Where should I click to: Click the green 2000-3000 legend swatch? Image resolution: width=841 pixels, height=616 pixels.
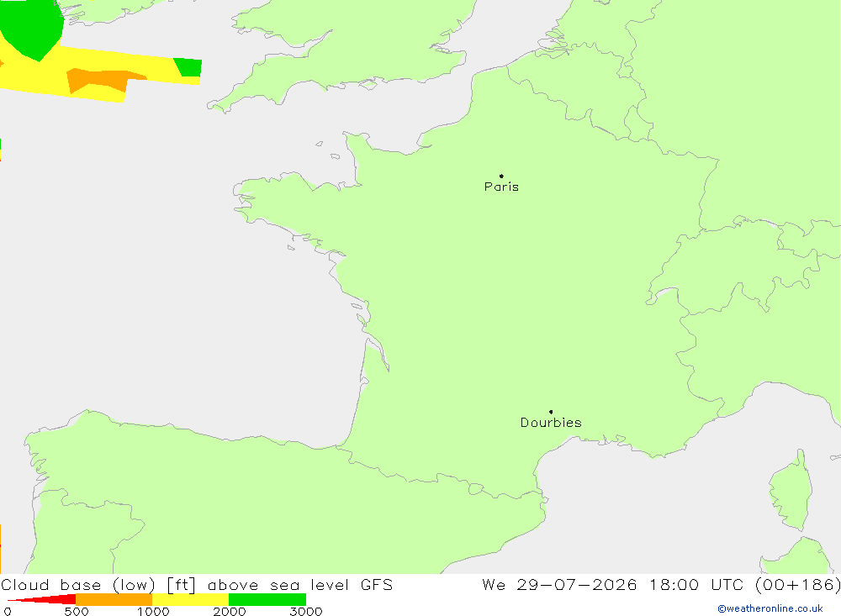267,599
